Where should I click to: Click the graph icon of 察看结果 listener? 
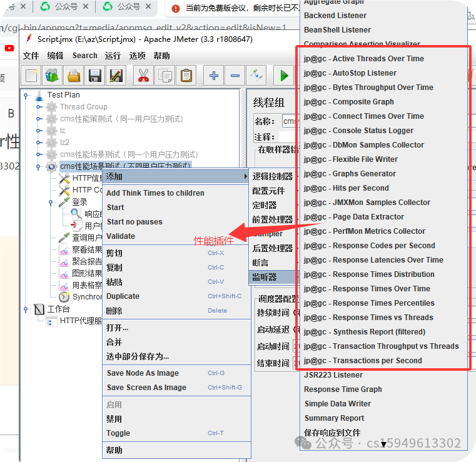(x=64, y=250)
